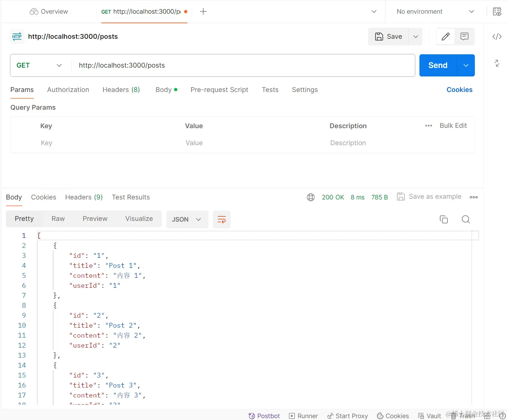Screen dimensions: 507x420
Task: Open Cookies from the footer bar
Action: pos(393,416)
